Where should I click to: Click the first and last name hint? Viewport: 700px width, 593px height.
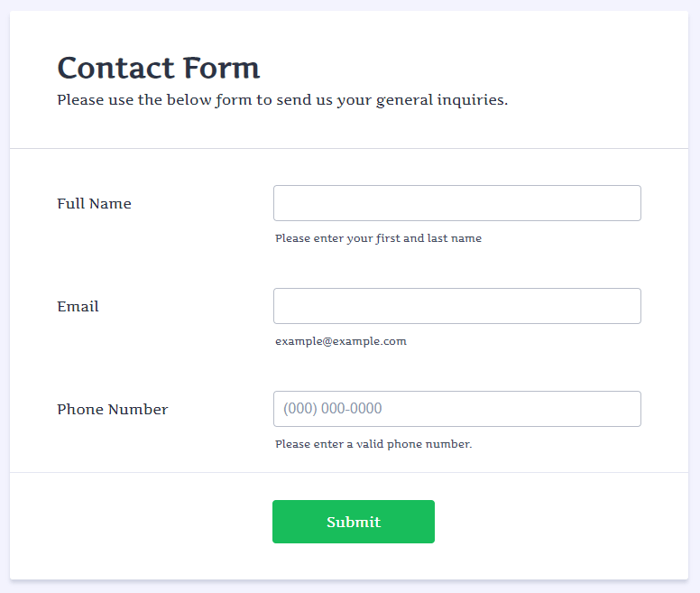378,238
